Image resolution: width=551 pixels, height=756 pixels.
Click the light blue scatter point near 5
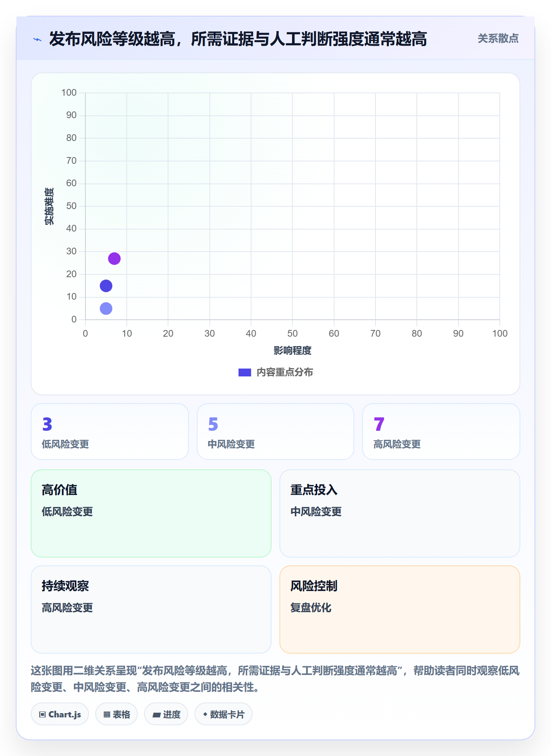(x=106, y=308)
